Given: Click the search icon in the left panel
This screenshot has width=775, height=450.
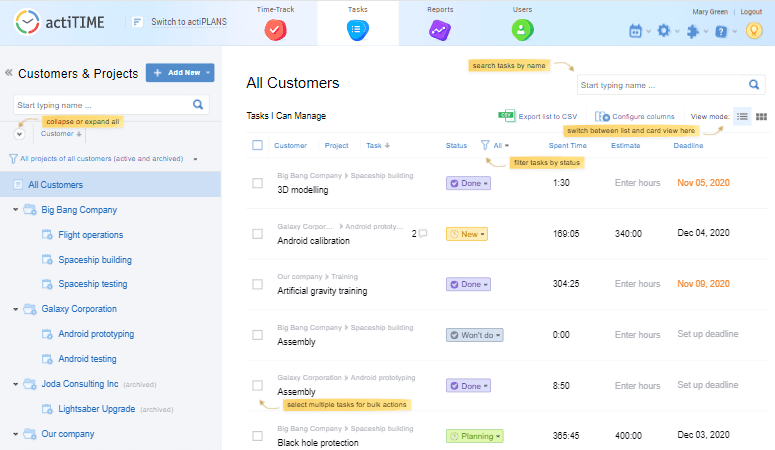Looking at the screenshot, I should pyautogui.click(x=198, y=105).
